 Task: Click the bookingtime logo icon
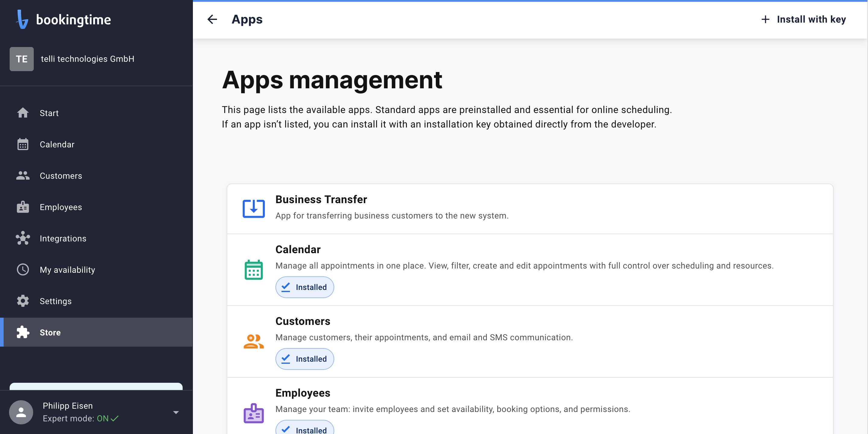point(22,19)
